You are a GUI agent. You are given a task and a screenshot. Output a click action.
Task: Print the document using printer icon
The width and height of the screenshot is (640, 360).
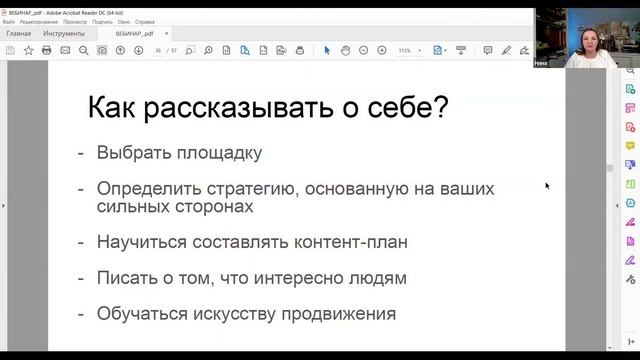click(x=47, y=50)
